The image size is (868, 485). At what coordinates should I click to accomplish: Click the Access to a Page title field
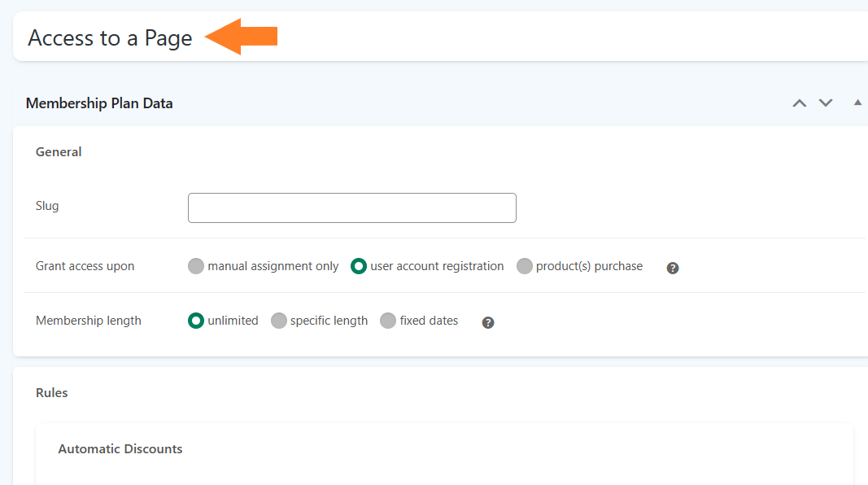[x=441, y=37]
